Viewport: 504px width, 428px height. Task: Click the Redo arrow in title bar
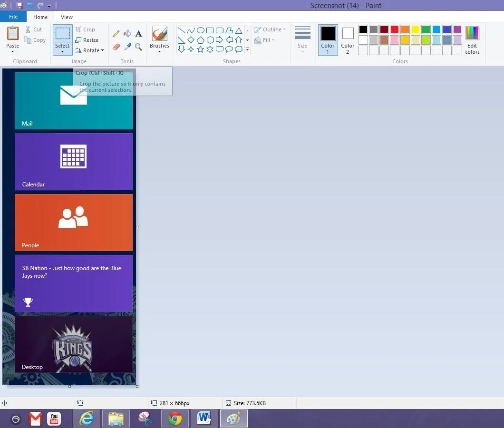(40, 5)
